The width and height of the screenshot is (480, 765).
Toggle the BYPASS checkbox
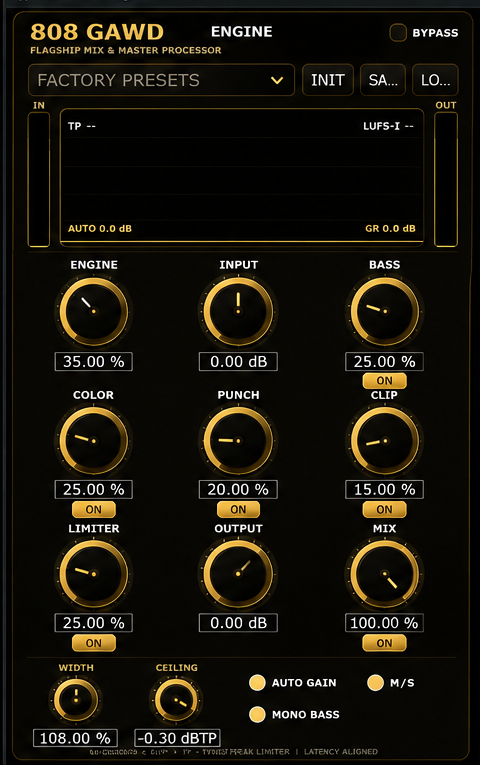click(398, 33)
